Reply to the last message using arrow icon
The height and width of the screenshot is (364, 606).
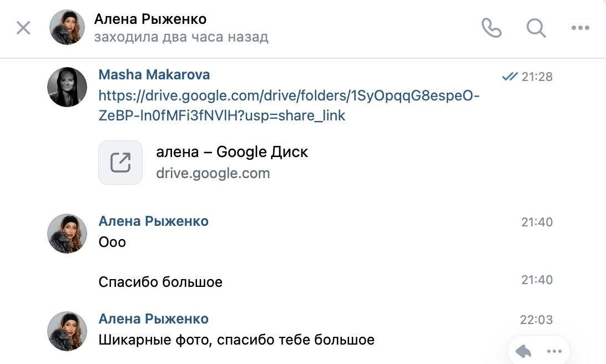pyautogui.click(x=522, y=351)
